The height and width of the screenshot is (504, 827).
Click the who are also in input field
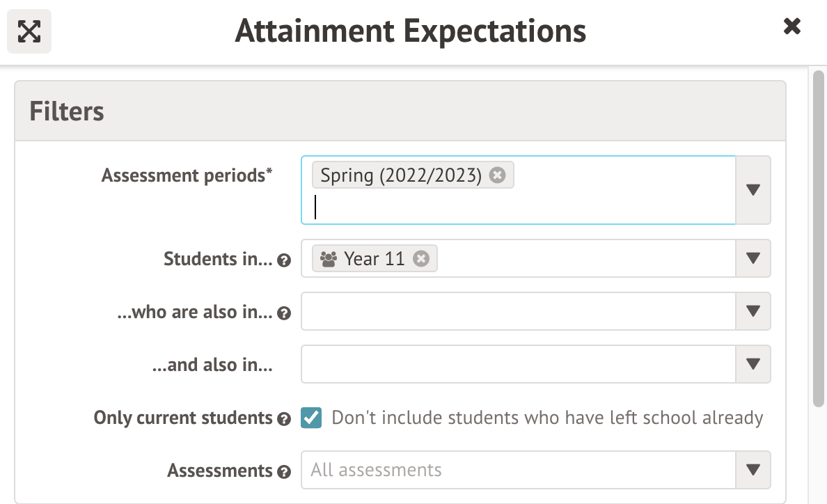coord(518,311)
